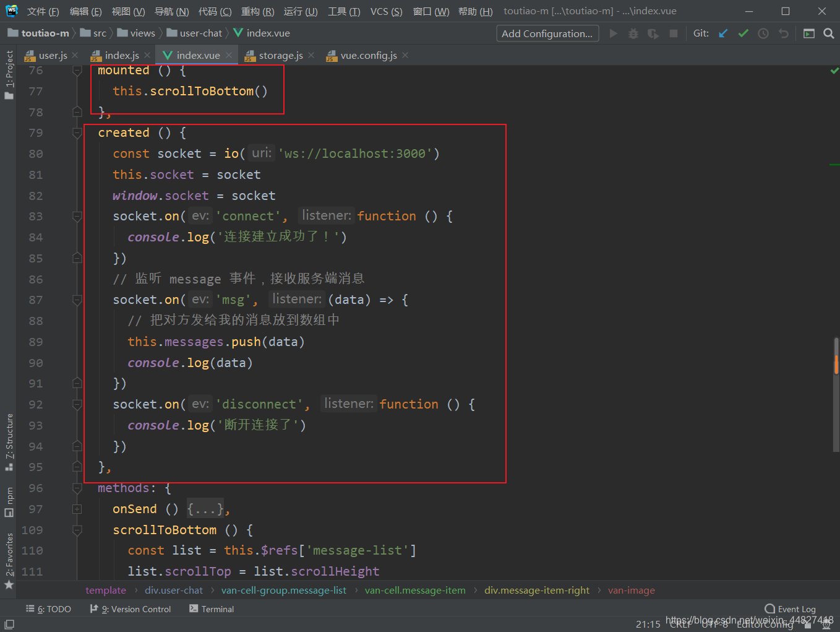
Task: Open the 重构 (R) menu
Action: pos(257,11)
